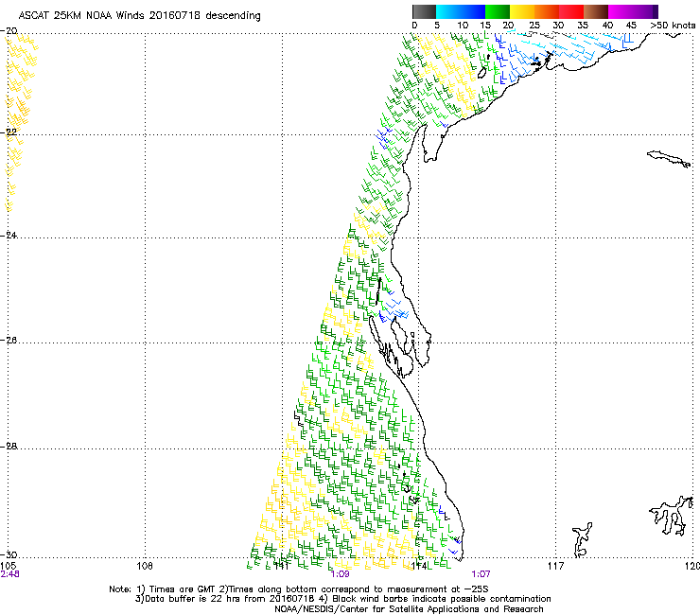The image size is (700, 615).
Task: Select the brown 35-40 knots color band
Action: [x=596, y=11]
